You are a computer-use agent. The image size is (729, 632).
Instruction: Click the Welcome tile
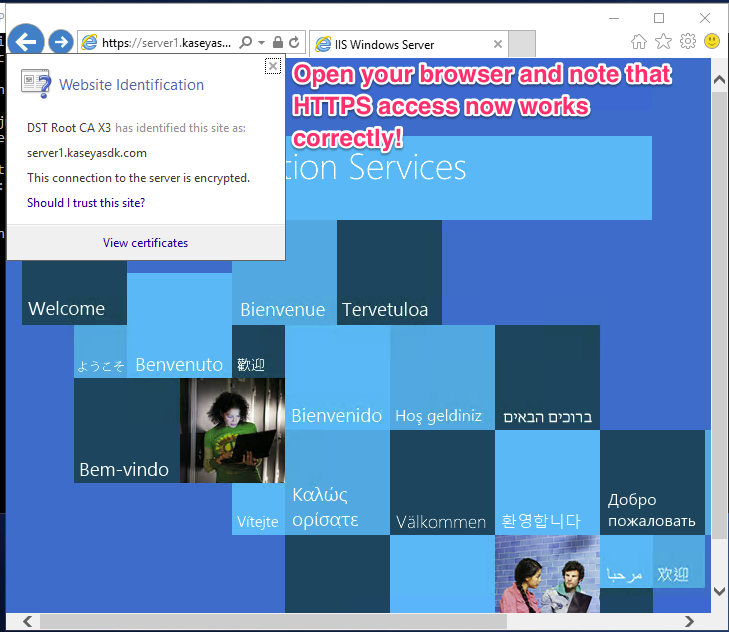click(74, 293)
